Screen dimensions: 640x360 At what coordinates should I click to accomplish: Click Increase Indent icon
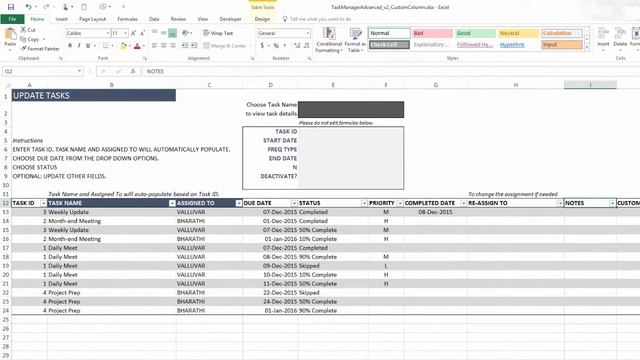[194, 45]
